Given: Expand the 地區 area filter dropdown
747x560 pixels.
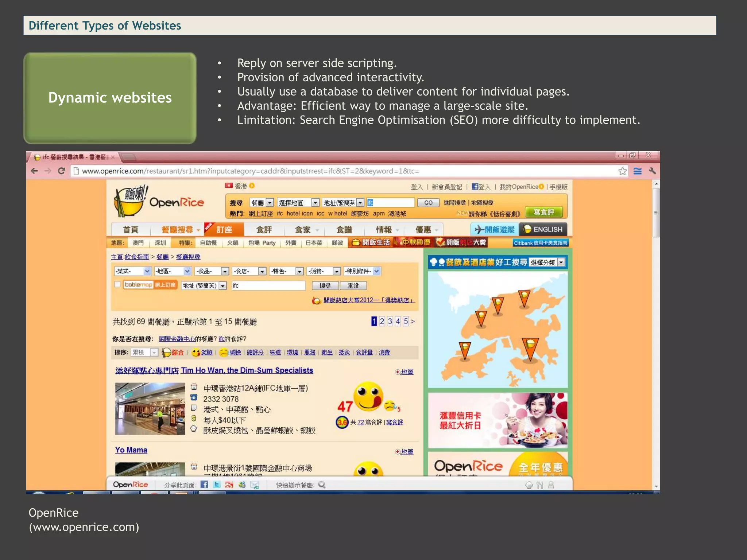Looking at the screenshot, I should point(173,271).
